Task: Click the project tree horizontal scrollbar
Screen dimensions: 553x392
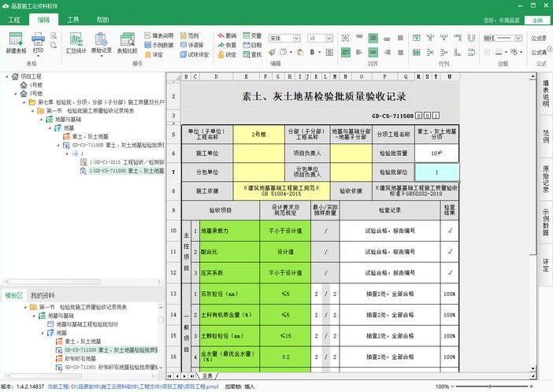Action: [55, 281]
